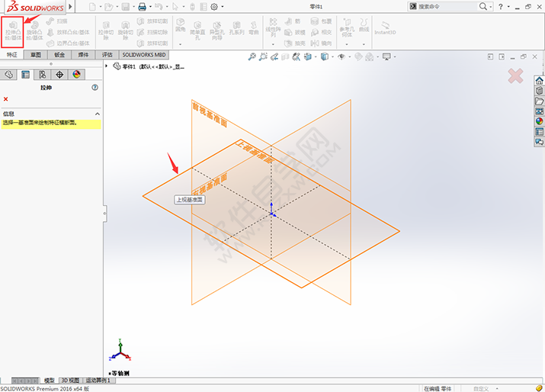The height and width of the screenshot is (392, 545).
Task: Select the 上视基准面 (Top plane) in viewport
Action: coord(191,199)
